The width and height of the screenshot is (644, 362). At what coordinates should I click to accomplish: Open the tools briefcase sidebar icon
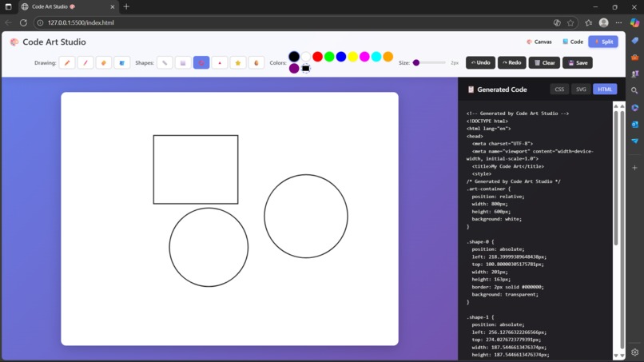(x=635, y=57)
